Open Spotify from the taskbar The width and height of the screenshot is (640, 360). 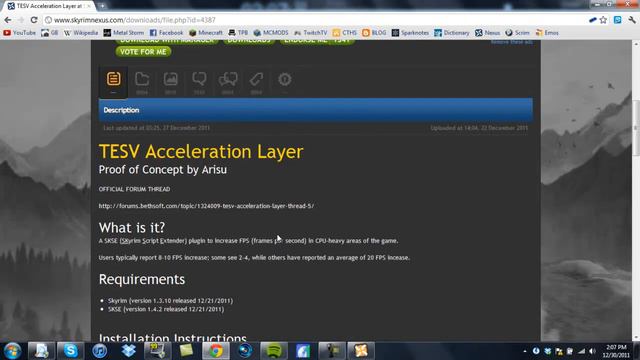pyautogui.click(x=274, y=351)
